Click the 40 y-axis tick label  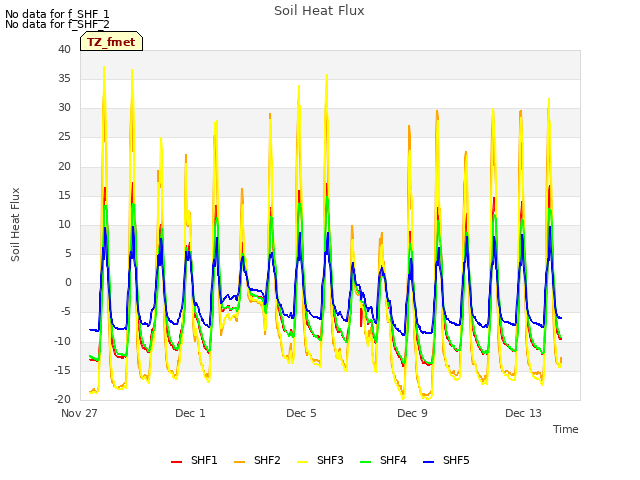click(x=64, y=49)
